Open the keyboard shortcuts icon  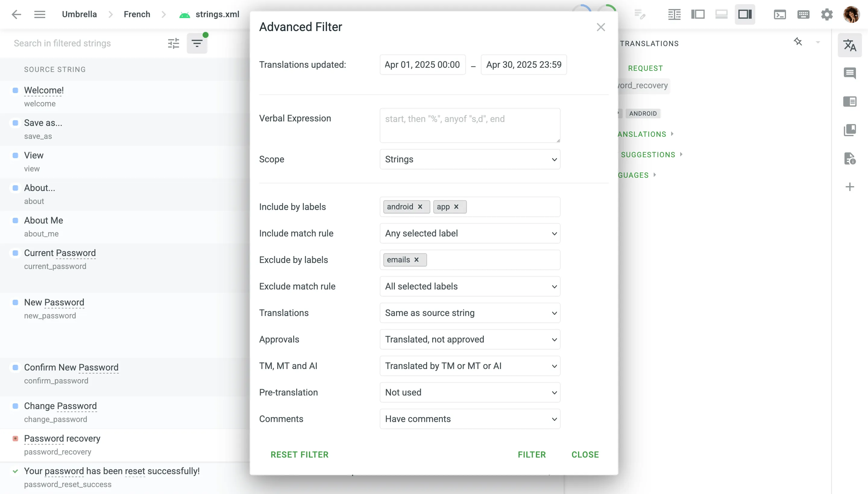coord(803,14)
